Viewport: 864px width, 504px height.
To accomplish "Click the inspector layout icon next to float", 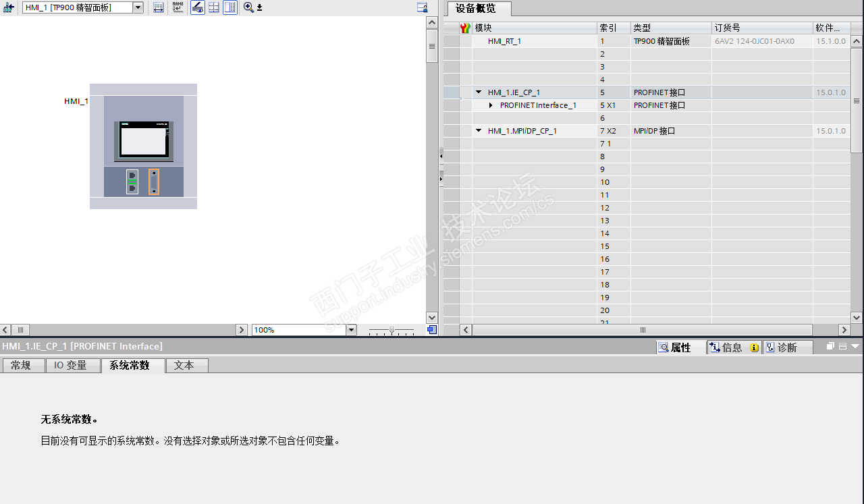I will click(x=842, y=347).
